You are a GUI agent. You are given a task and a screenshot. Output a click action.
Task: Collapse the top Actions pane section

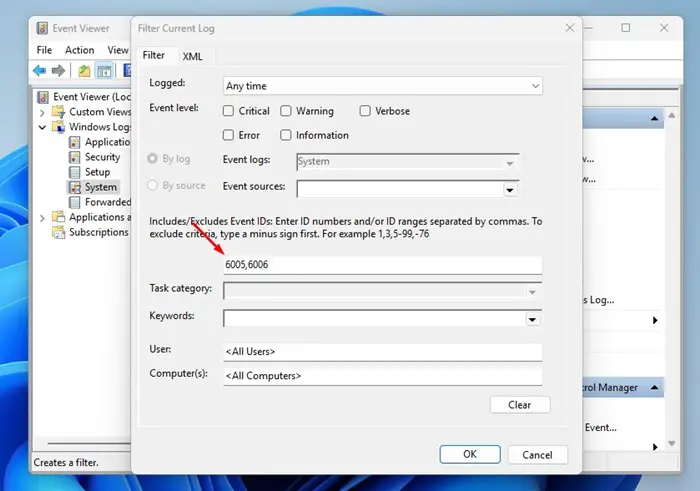(x=654, y=118)
